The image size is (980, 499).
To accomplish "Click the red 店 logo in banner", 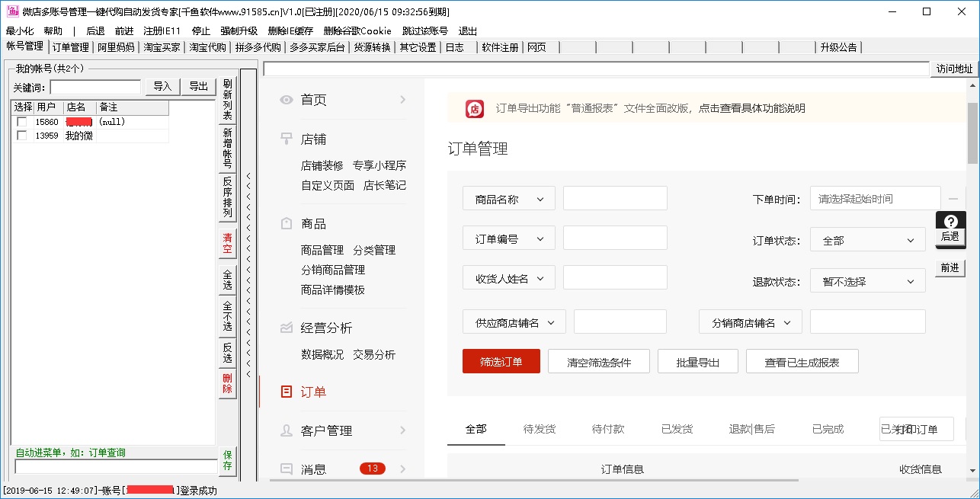I will coord(475,109).
